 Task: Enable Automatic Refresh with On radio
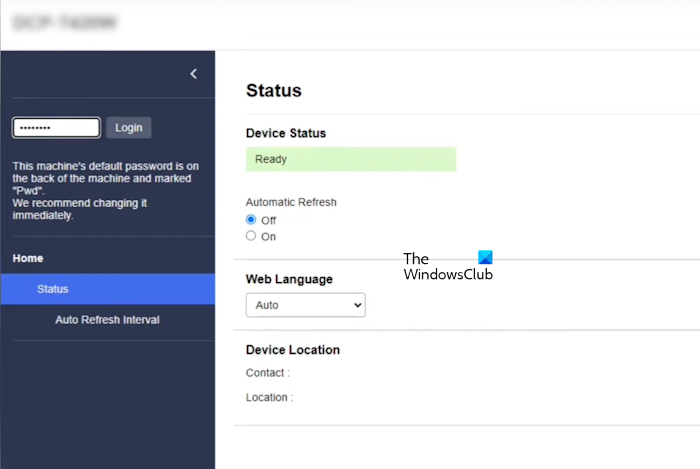[251, 236]
